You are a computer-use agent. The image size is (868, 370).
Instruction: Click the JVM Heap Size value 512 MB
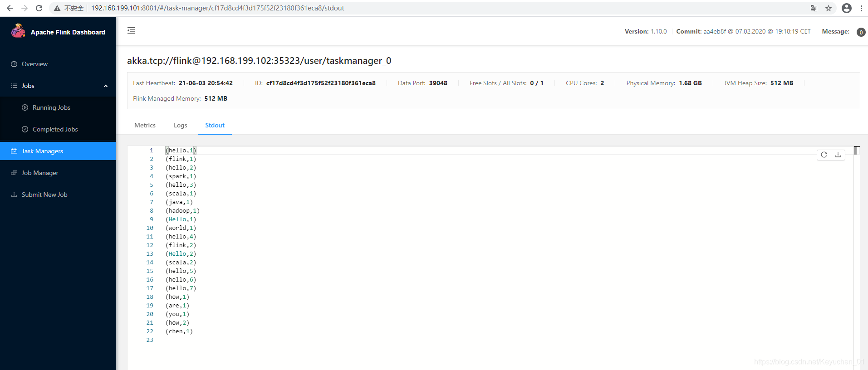pyautogui.click(x=782, y=83)
